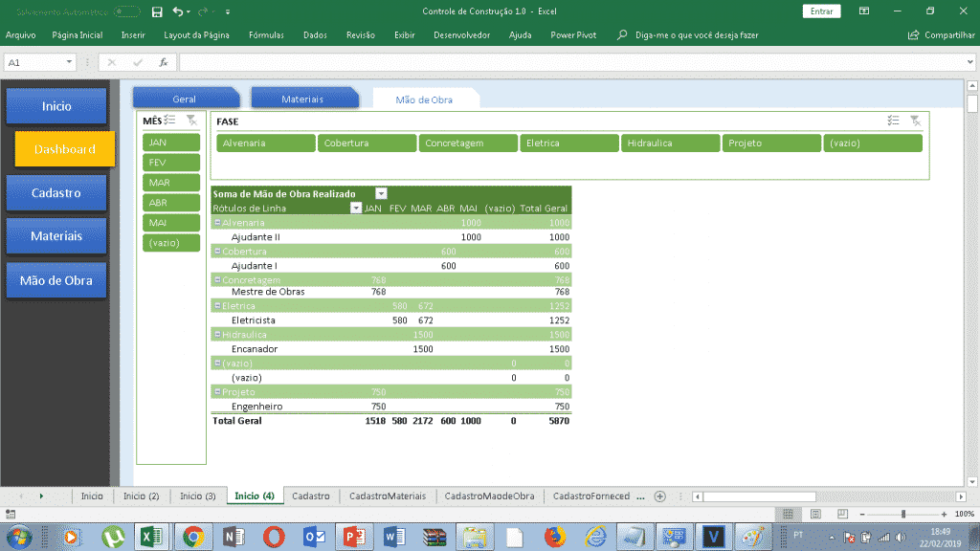Screen dimensions: 980x551
Task: Select the CadastroMateriais sheet tab
Action: [388, 496]
